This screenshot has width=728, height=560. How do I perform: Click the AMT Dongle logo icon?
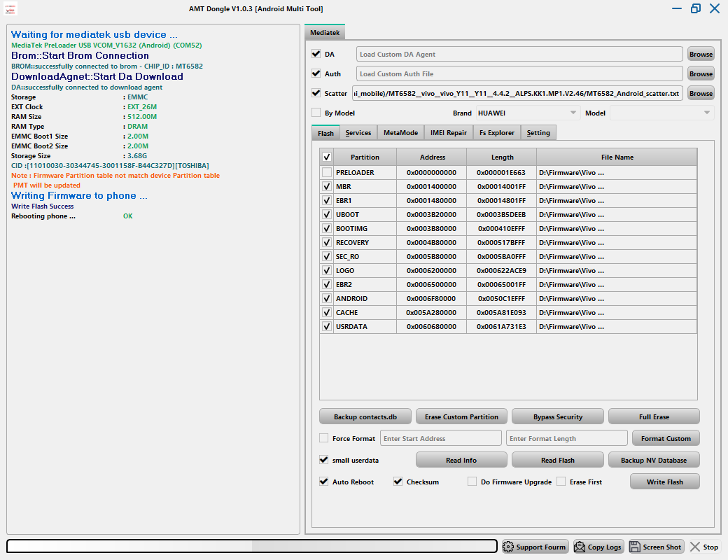tap(12, 9)
